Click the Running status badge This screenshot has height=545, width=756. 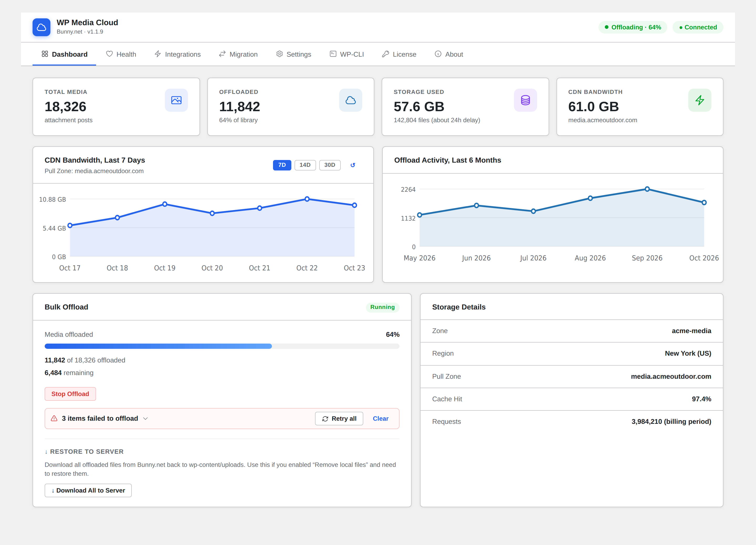[382, 307]
